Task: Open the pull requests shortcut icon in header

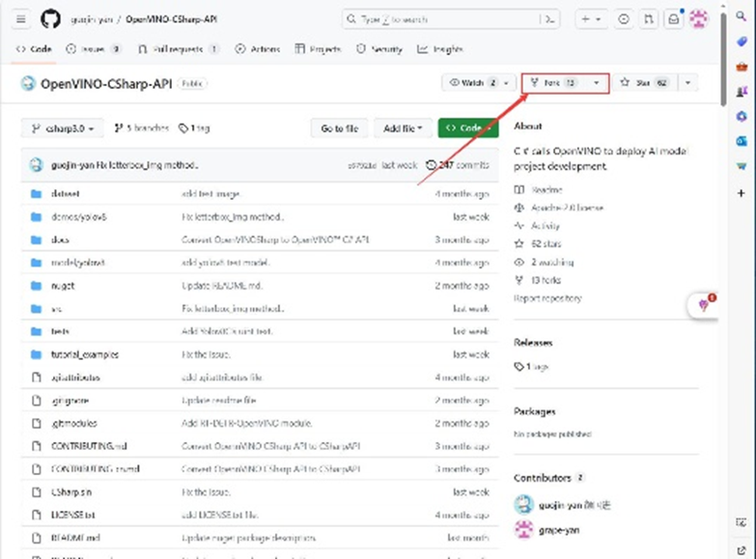Action: coord(649,19)
